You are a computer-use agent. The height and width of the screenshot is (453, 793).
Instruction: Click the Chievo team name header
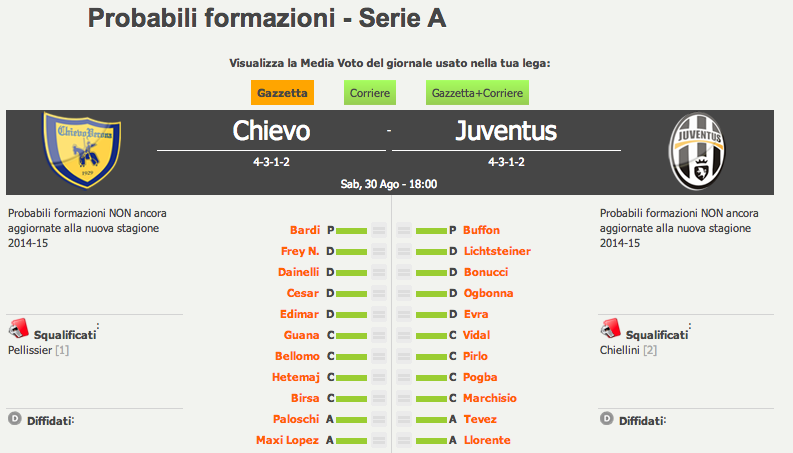click(x=271, y=131)
